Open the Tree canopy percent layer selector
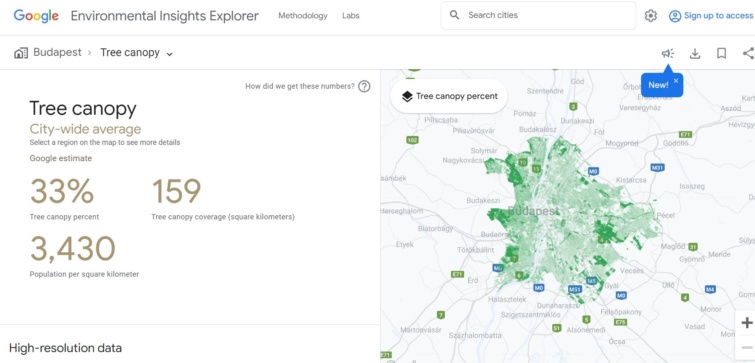Image resolution: width=755 pixels, height=363 pixels. tap(449, 96)
